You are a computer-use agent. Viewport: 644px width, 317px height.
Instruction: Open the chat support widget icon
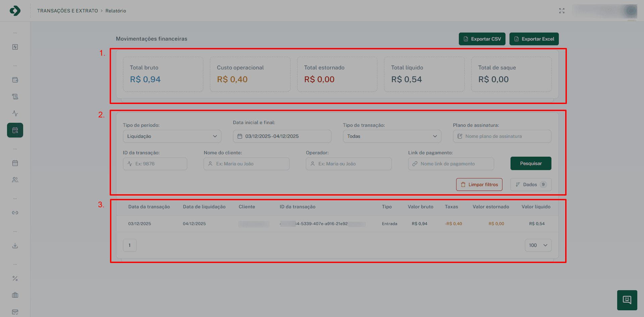[627, 300]
